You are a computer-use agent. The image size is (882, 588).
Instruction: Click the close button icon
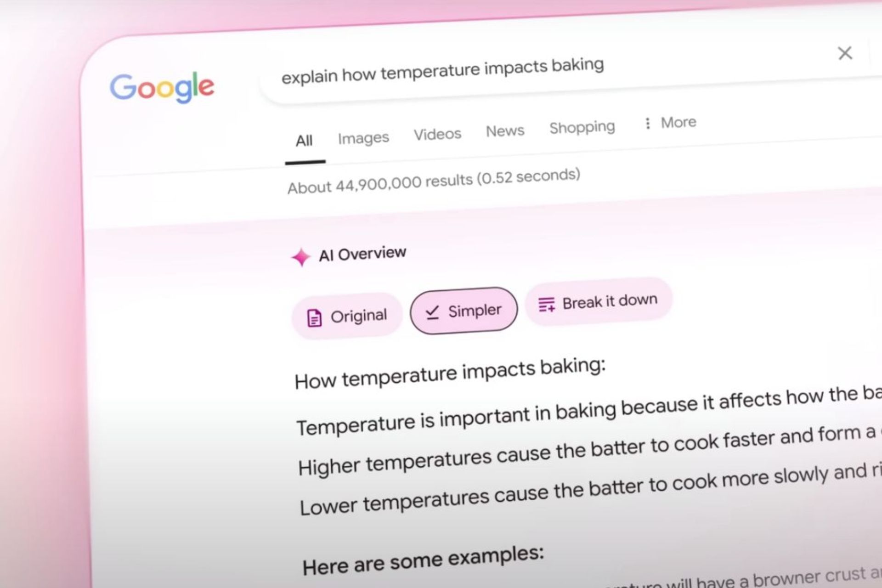tap(845, 52)
